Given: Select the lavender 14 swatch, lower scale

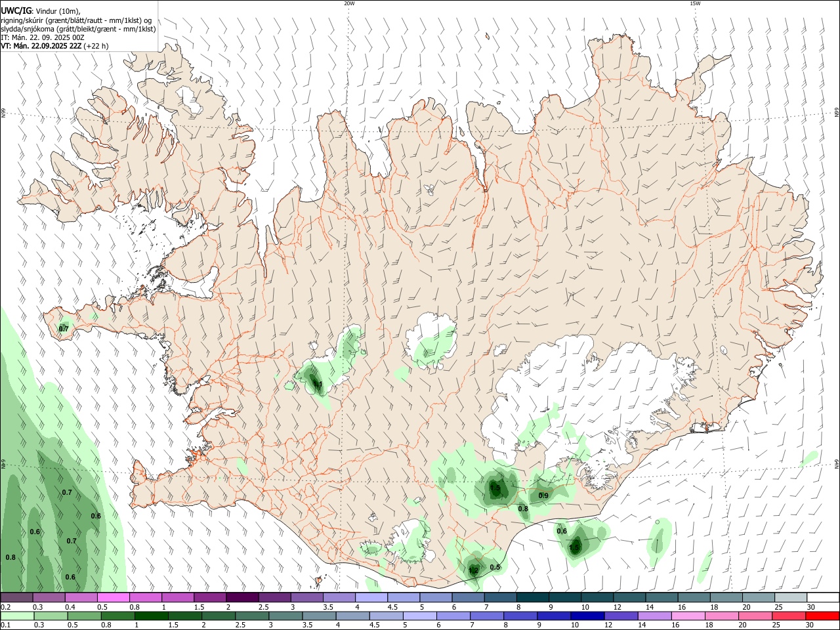Looking at the screenshot, I should click(655, 616).
